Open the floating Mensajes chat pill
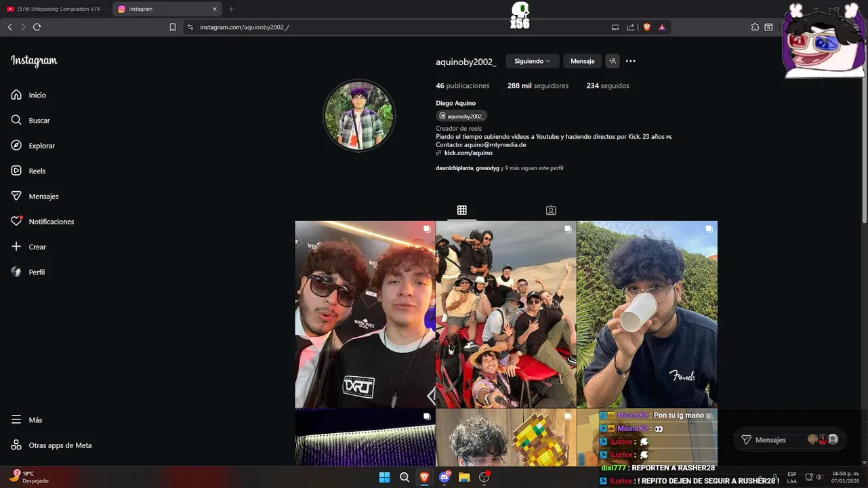868x488 pixels. pos(789,440)
